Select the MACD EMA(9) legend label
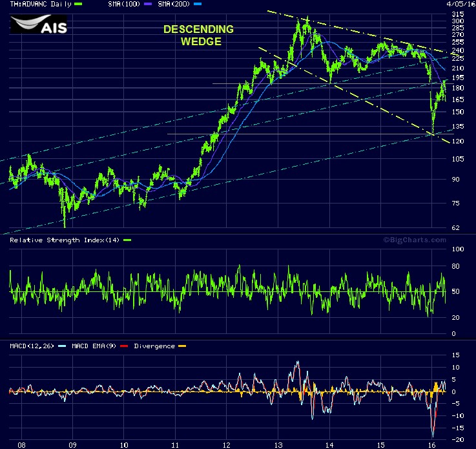The height and width of the screenshot is (449, 476). coord(94,346)
